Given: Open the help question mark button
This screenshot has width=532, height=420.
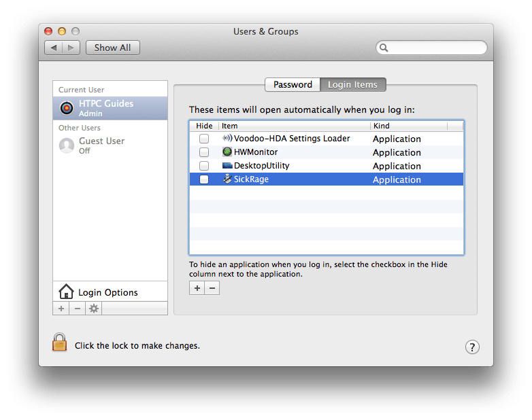Looking at the screenshot, I should pos(472,347).
